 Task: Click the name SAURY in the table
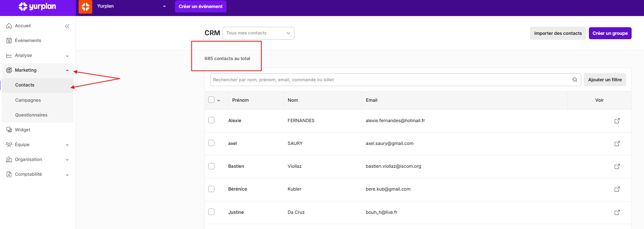click(295, 143)
